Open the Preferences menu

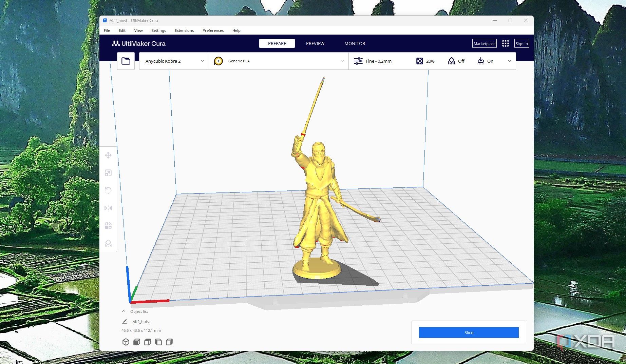pos(213,31)
